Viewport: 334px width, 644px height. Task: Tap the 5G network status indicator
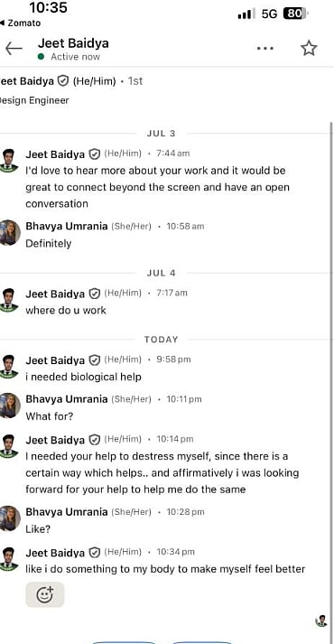269,14
